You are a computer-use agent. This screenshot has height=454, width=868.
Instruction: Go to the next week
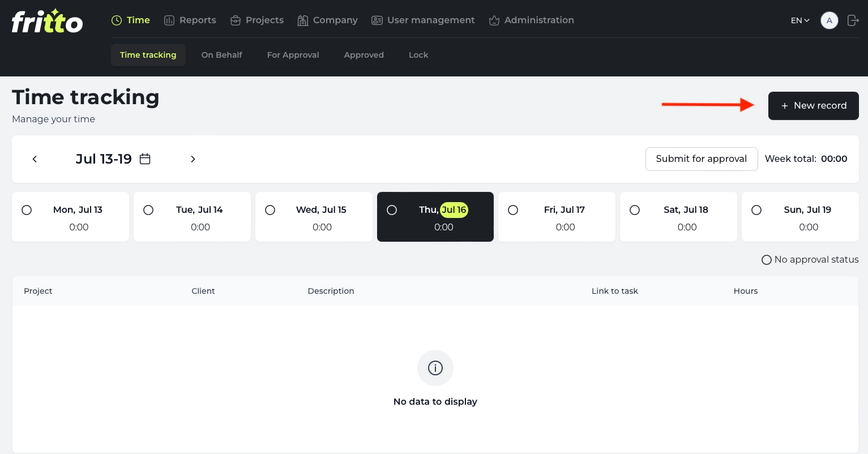(x=193, y=159)
